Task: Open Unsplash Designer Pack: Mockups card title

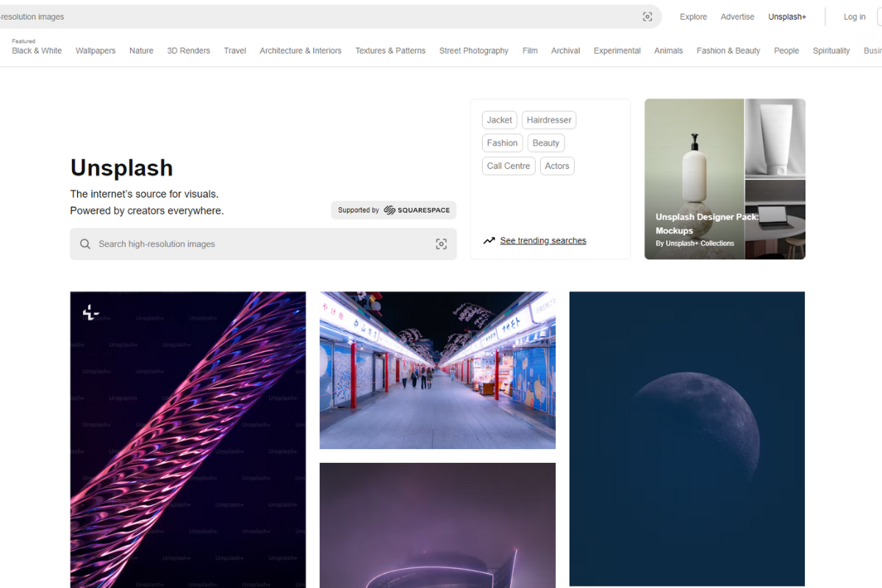Action: [707, 223]
